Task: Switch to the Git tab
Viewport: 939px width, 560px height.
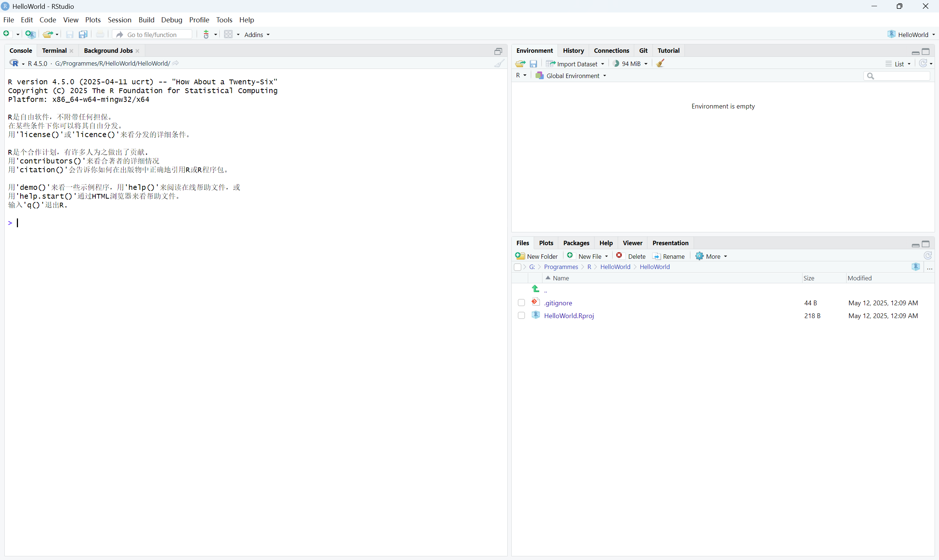Action: pyautogui.click(x=643, y=51)
